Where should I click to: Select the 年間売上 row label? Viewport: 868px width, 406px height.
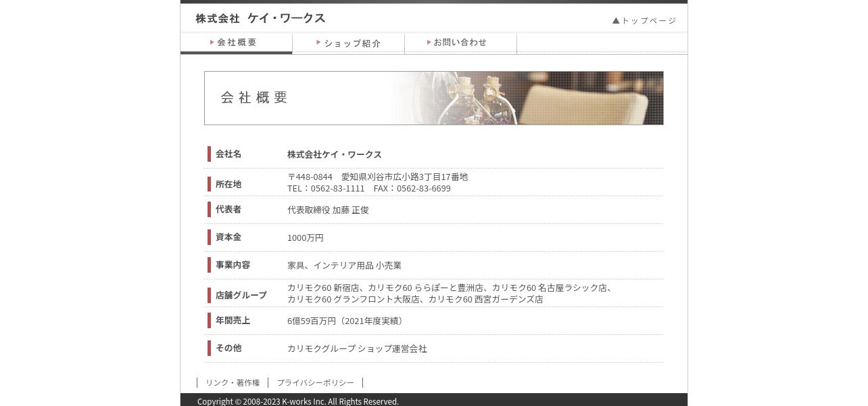pos(233,320)
